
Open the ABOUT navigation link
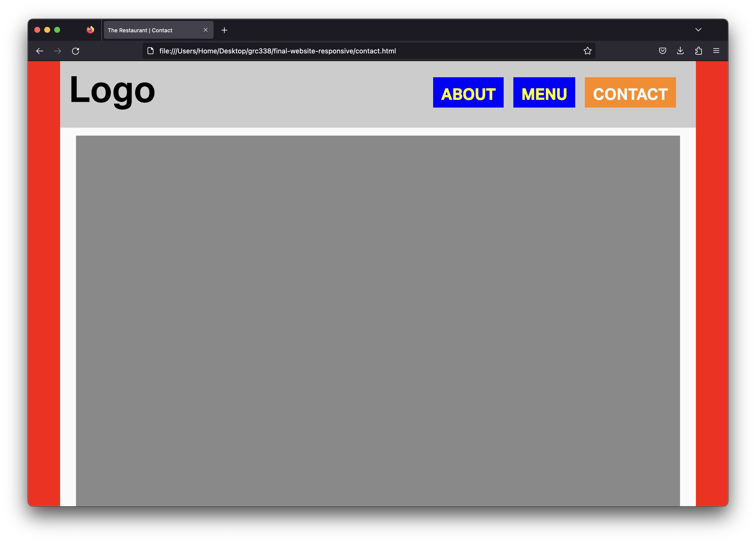(x=468, y=92)
